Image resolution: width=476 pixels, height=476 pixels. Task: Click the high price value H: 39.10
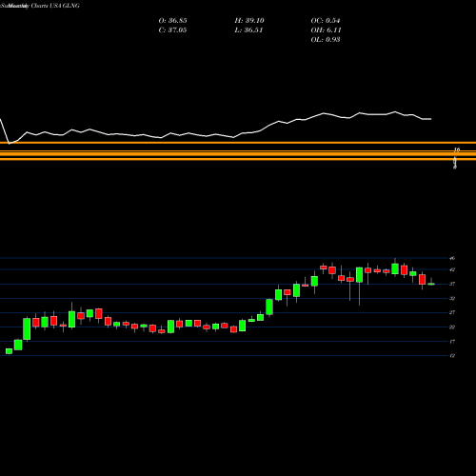point(249,21)
